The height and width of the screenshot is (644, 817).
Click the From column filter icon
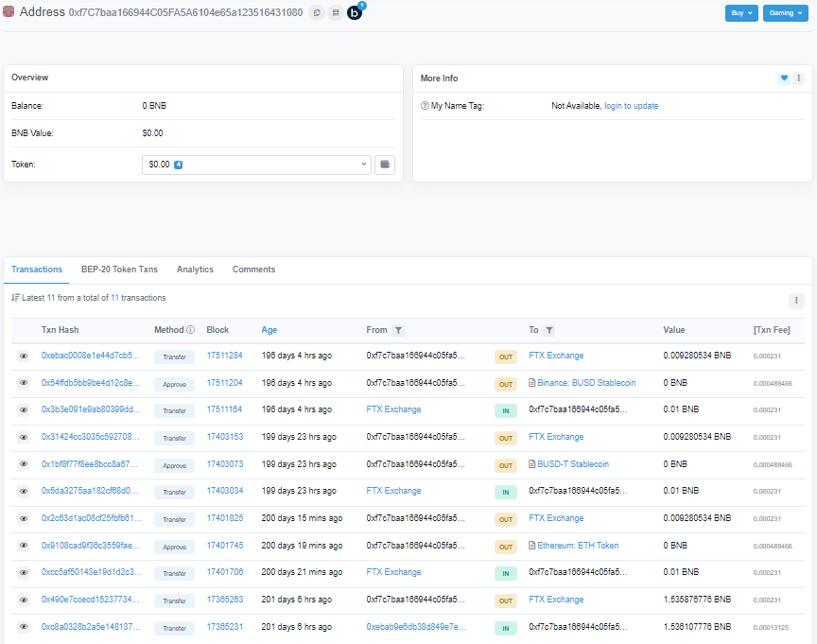399,330
